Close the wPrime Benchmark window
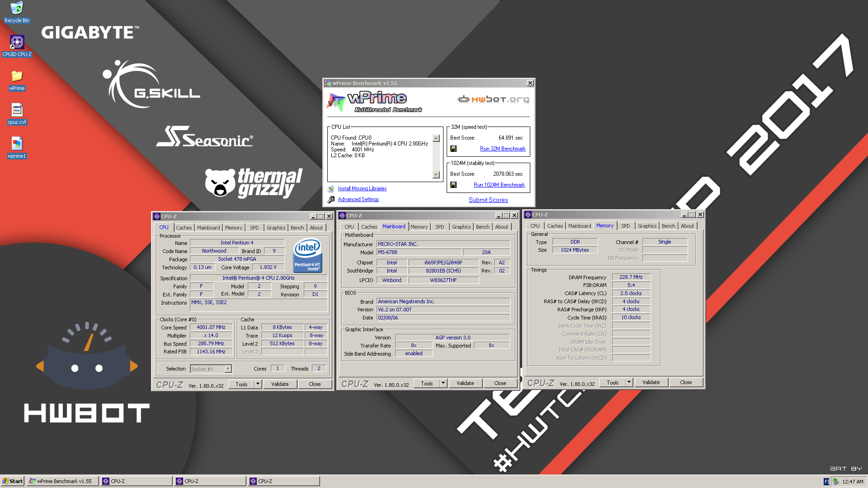The width and height of the screenshot is (868, 488). coord(530,83)
